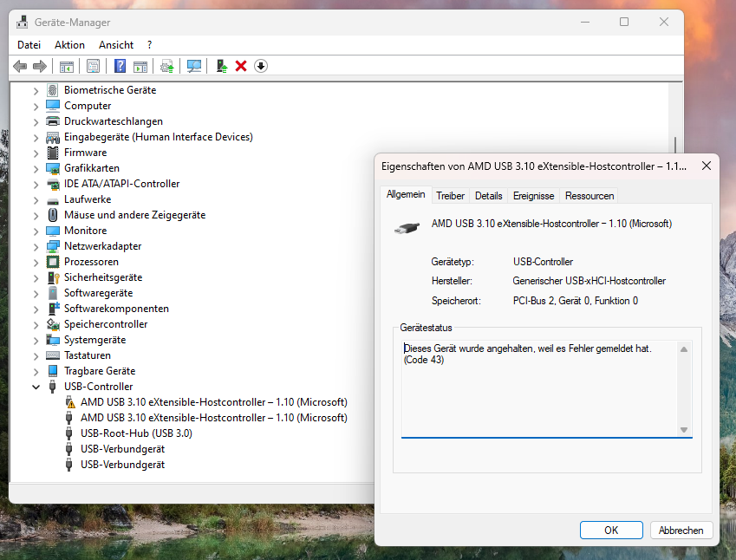Click the Softwarekomponenten puzzle icon

pos(54,309)
